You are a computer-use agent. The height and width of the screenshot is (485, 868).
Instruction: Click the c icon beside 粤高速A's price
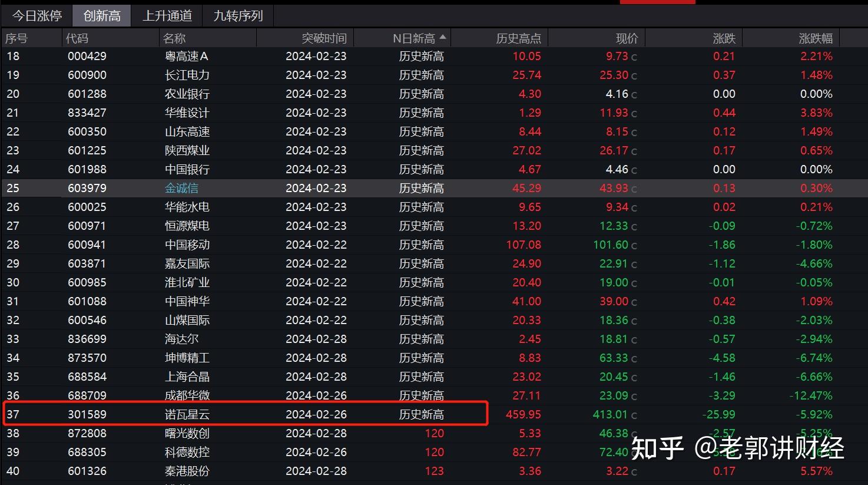click(634, 56)
